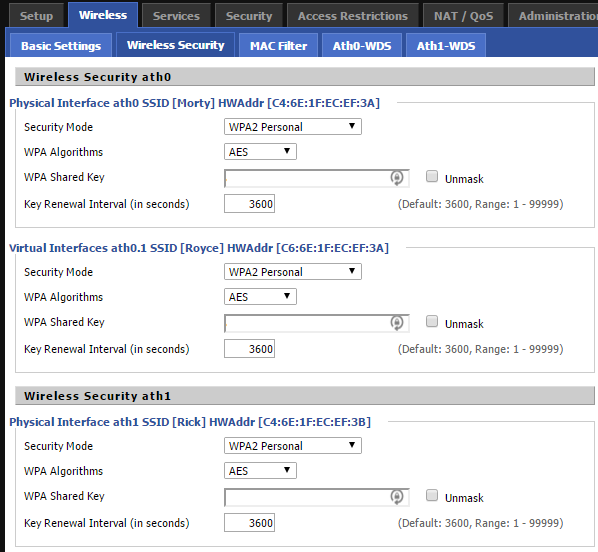The width and height of the screenshot is (598, 552).
Task: Enable Unmask for the Royce ath0.1 shared key
Action: click(432, 321)
